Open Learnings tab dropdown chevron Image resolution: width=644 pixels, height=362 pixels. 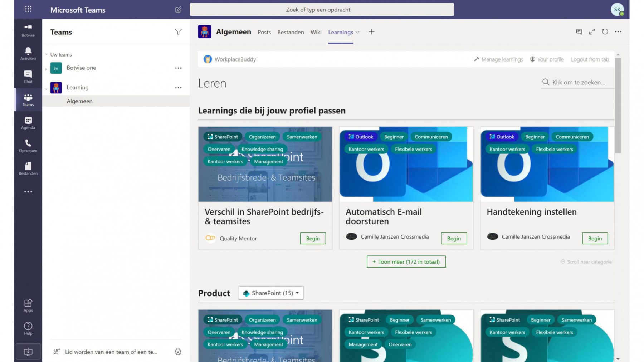click(357, 32)
